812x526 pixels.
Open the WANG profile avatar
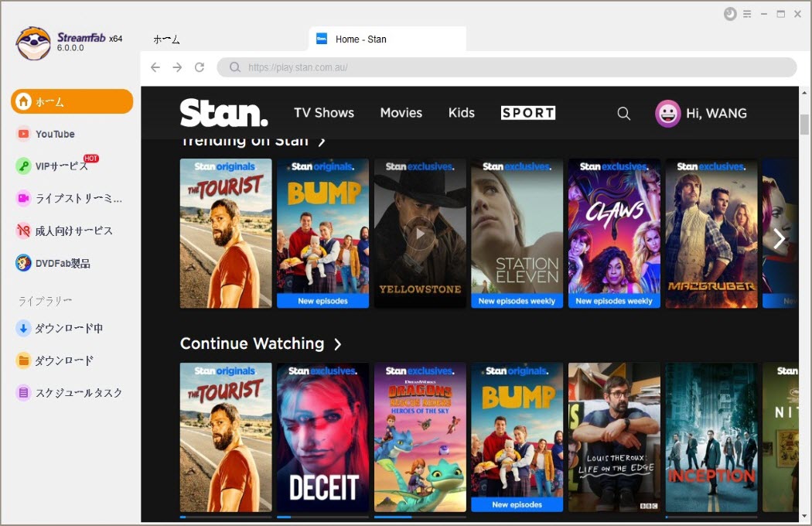[668, 114]
